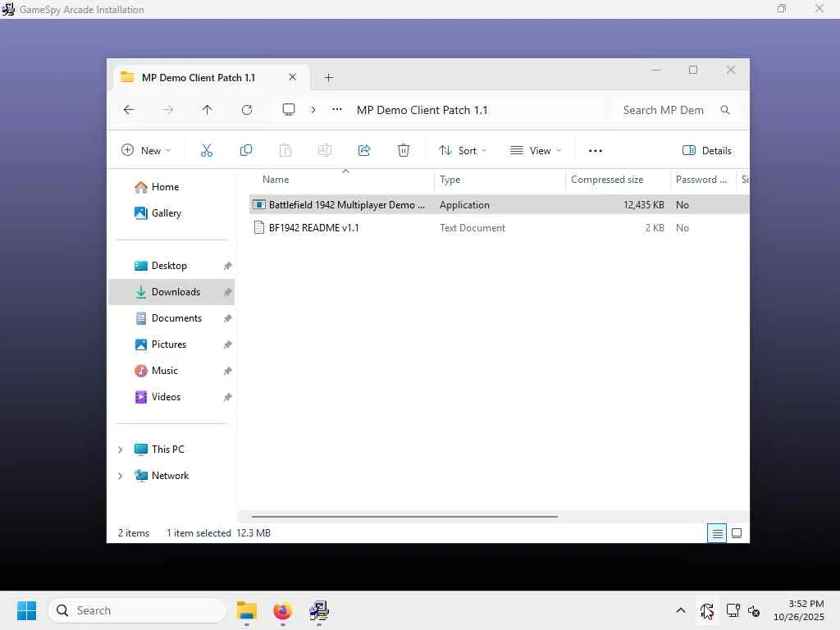Open Firefox from the taskbar

tap(283, 610)
